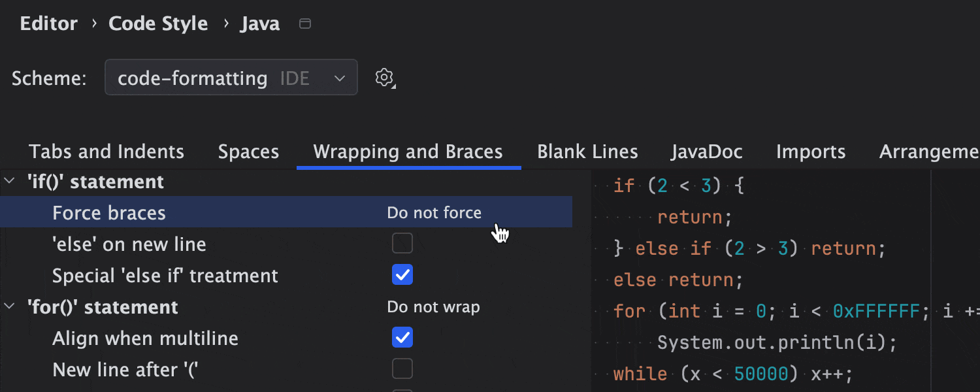Viewport: 980px width, 392px height.
Task: Open the code-formatting scheme combo box
Action: pos(222,77)
